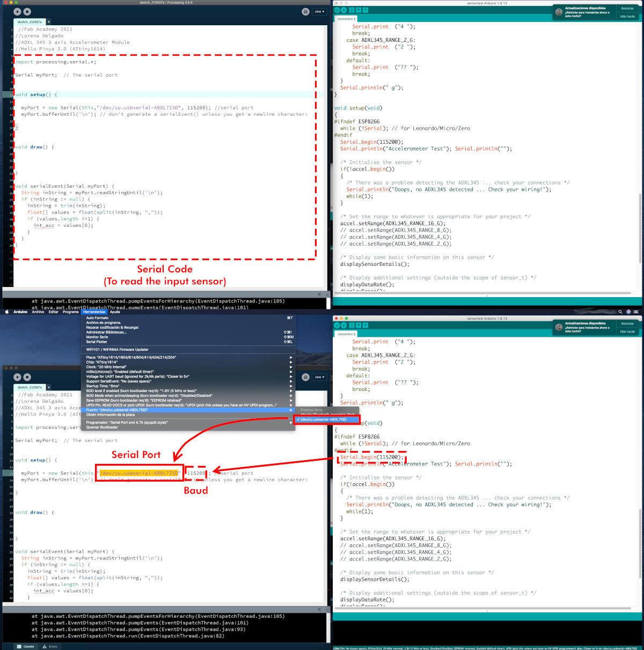This screenshot has height=650, width=644.
Task: Click Reiniciar in notification beside the Herramientas menu screenshot
Action: pos(627,323)
